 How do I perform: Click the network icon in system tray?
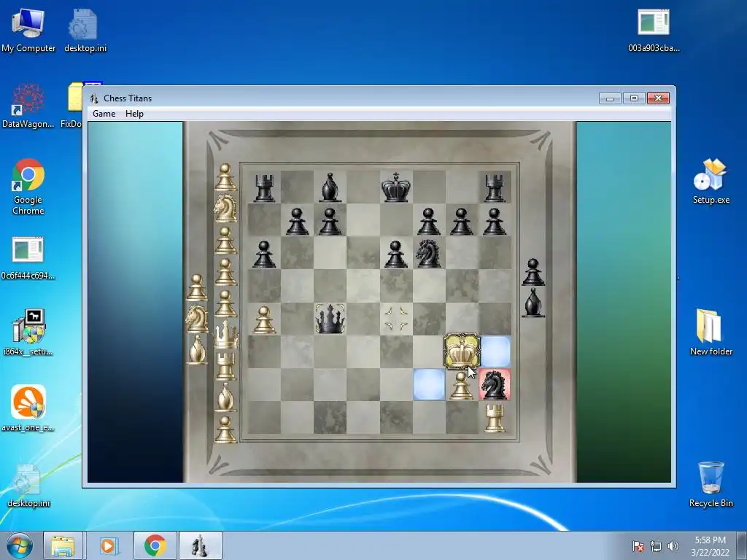(656, 546)
